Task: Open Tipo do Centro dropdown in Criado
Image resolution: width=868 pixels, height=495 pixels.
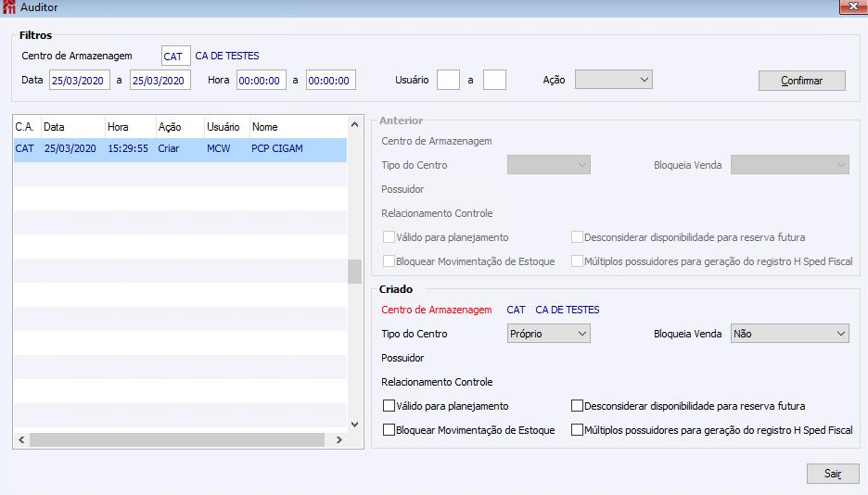Action: point(549,334)
